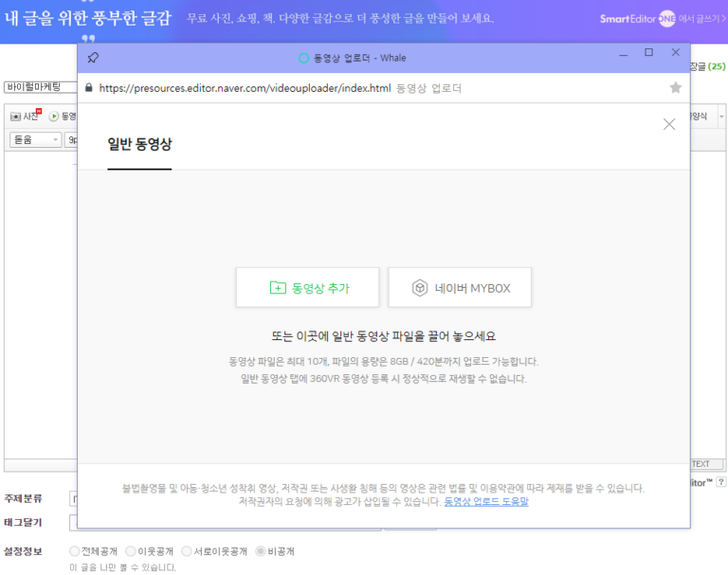
Task: Open 네이버 MYBOX to pick a video
Action: click(x=460, y=287)
